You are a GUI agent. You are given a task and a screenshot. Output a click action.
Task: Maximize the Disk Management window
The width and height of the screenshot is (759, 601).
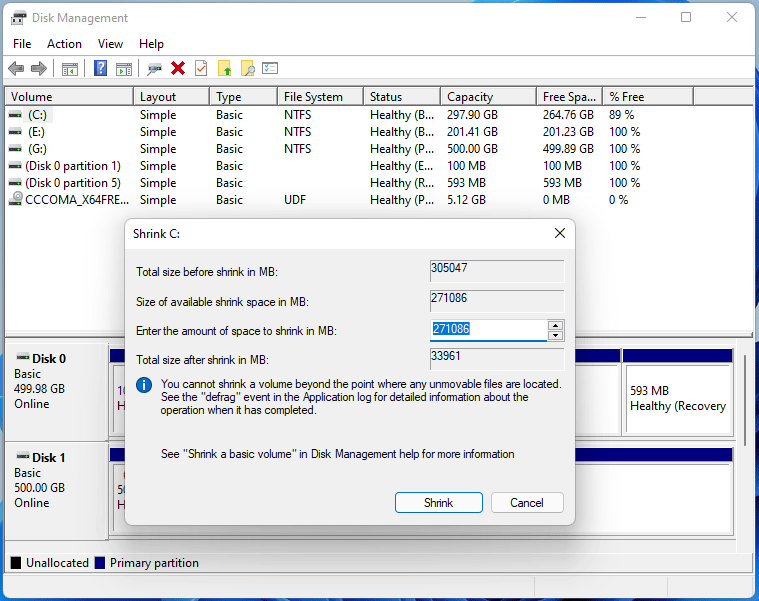coord(685,17)
